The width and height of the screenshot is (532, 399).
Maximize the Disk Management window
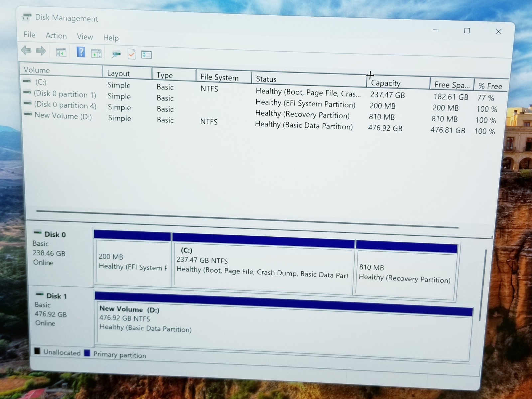[x=467, y=31]
